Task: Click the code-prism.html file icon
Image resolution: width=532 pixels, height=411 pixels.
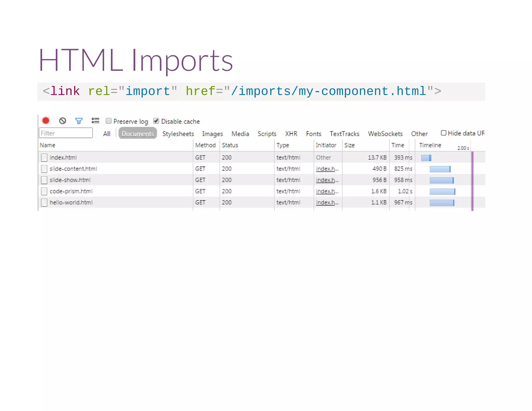Action: click(44, 191)
